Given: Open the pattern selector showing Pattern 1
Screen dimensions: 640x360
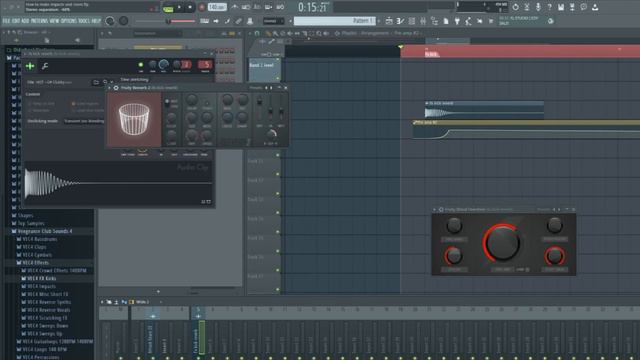Looking at the screenshot, I should [x=334, y=21].
